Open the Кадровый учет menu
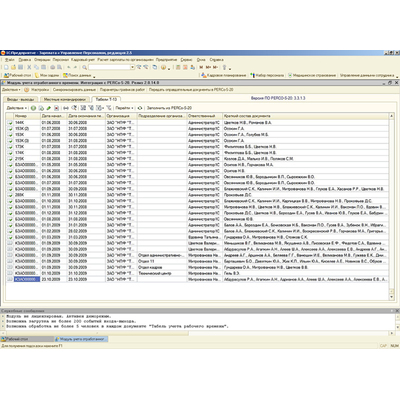The width and height of the screenshot is (400, 400). (83, 60)
